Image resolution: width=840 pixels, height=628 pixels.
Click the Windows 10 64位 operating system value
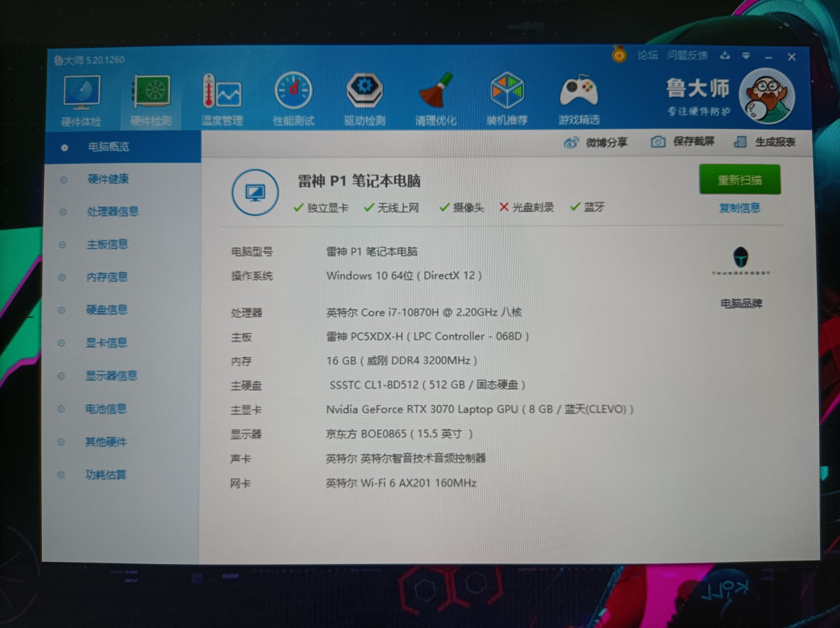[404, 276]
